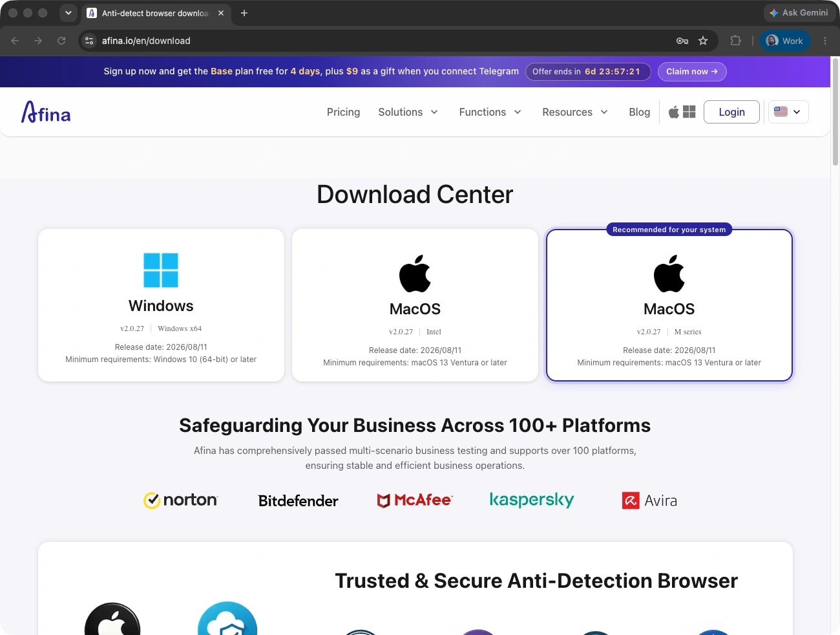Click the Avira logo

[649, 500]
